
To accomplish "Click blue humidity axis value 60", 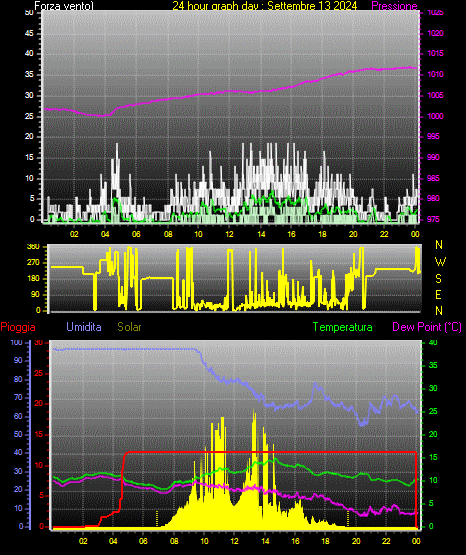I will click(x=18, y=416).
